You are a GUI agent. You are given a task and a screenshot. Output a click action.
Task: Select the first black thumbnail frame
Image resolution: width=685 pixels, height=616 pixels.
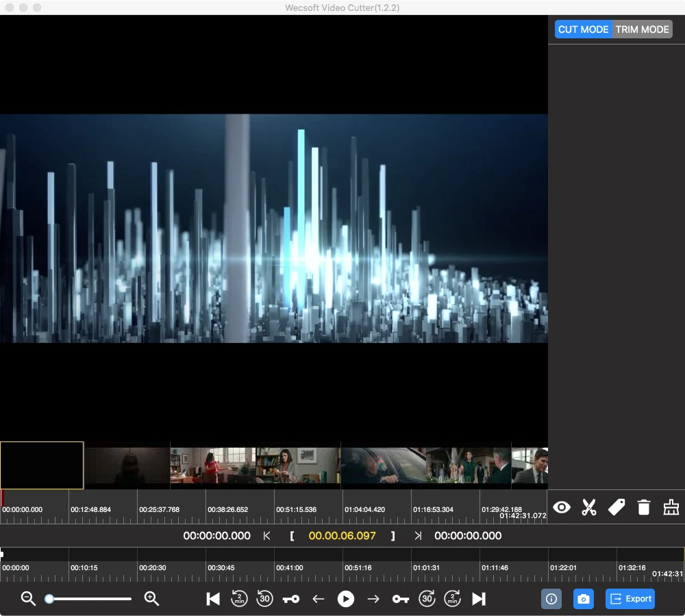42,465
